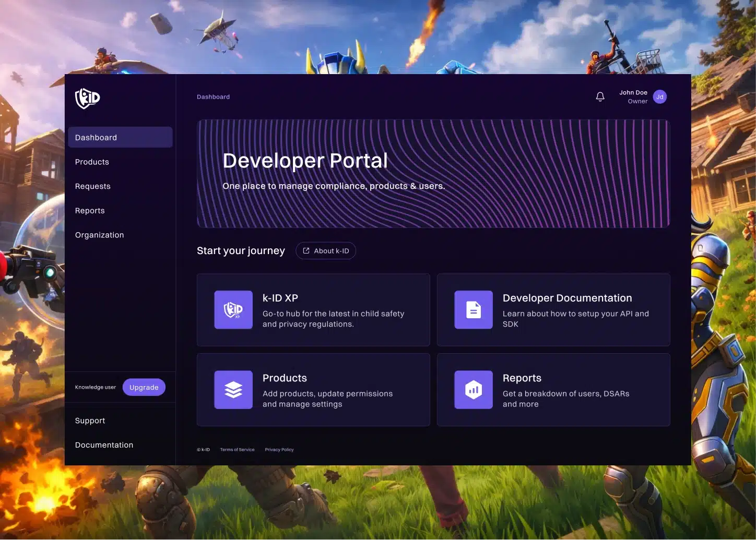This screenshot has width=756, height=540.
Task: Click the external link icon beside About k-ID
Action: 306,251
